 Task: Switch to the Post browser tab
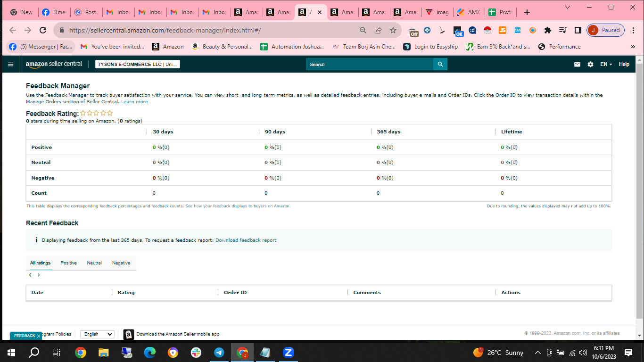point(86,12)
